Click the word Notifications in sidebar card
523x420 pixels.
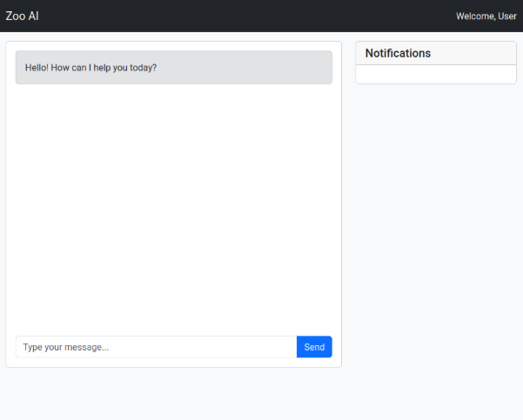pos(398,53)
